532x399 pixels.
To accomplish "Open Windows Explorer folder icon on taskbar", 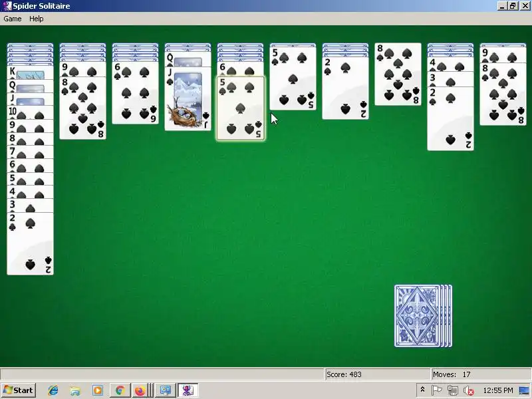I will tap(75, 390).
